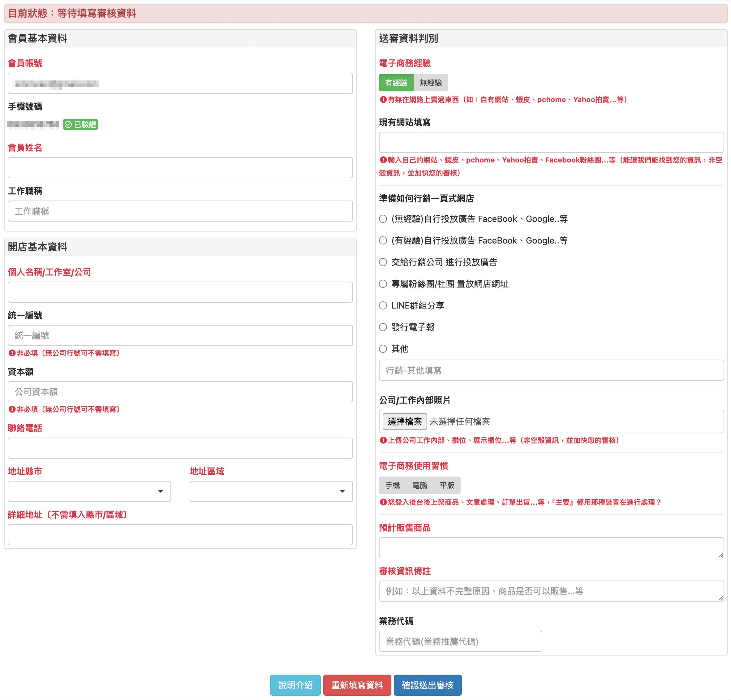Click the warning icon under the 資本額 field
731x700 pixels.
(12, 409)
